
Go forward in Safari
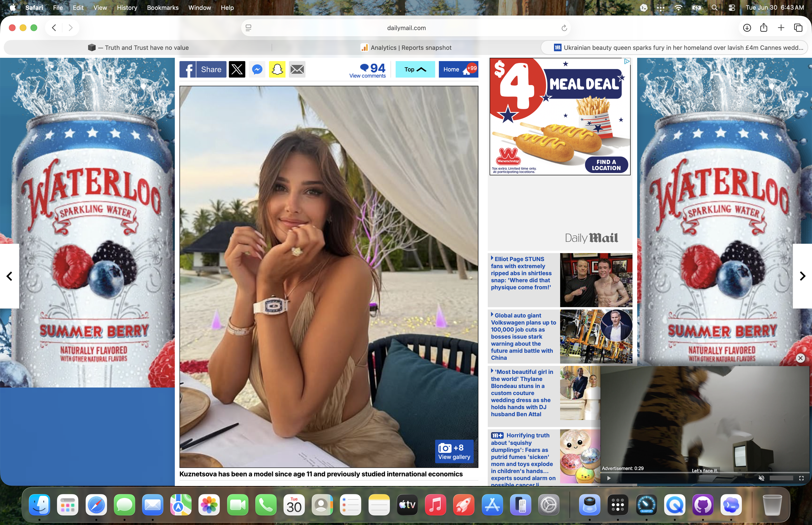70,28
